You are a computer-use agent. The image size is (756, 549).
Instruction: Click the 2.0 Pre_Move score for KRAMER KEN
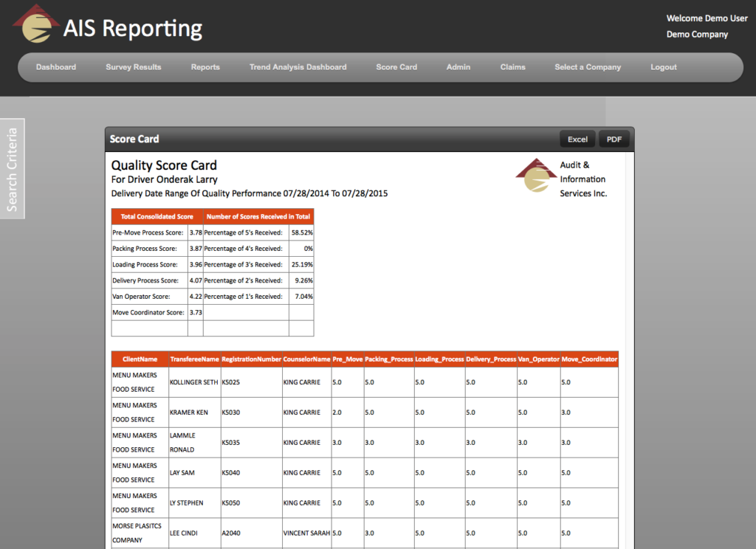pyautogui.click(x=337, y=412)
